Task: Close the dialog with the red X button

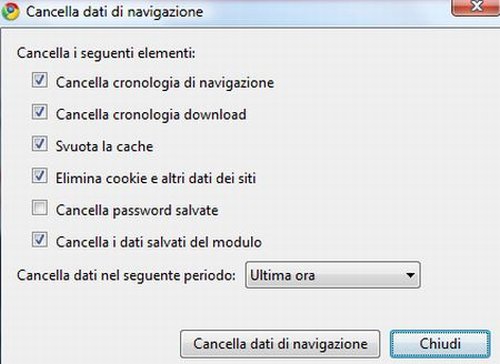Action: click(476, 7)
